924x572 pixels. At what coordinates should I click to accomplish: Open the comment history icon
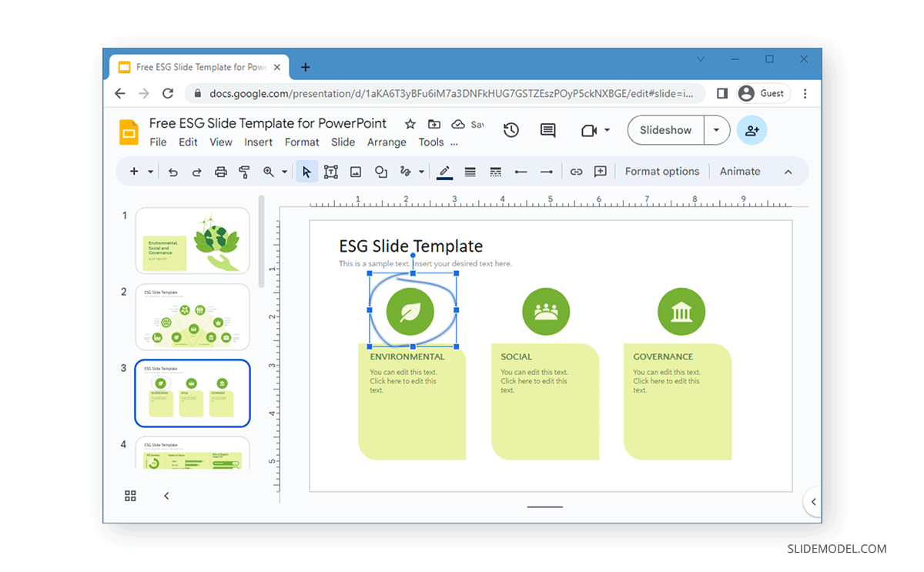point(548,130)
